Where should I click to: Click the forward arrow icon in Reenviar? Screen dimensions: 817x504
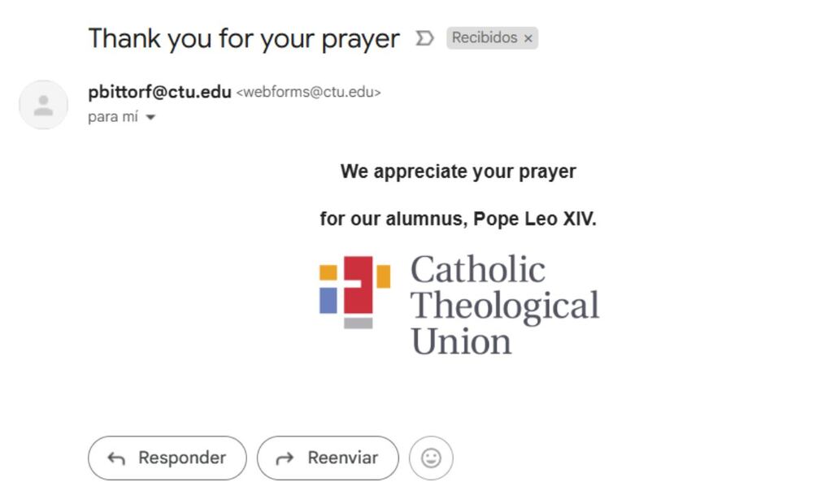tap(285, 458)
